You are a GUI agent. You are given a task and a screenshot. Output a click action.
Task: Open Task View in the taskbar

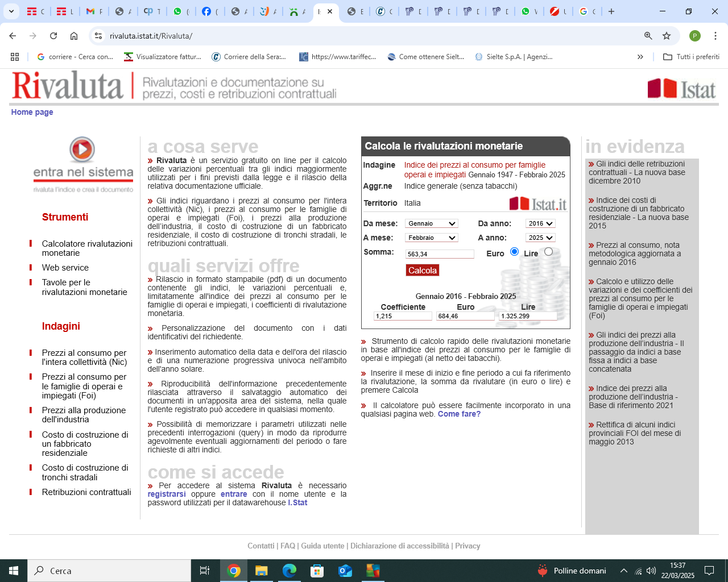click(205, 571)
